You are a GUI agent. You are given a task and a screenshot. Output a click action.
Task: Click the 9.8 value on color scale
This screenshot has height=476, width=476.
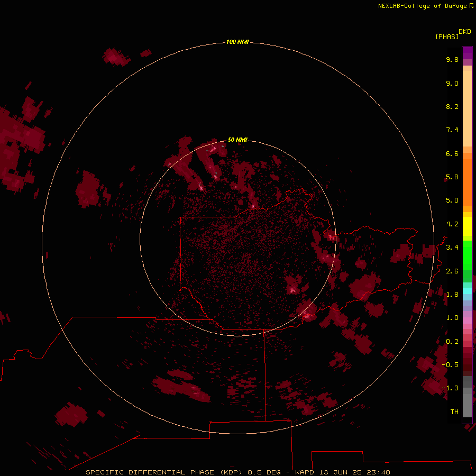pos(452,59)
